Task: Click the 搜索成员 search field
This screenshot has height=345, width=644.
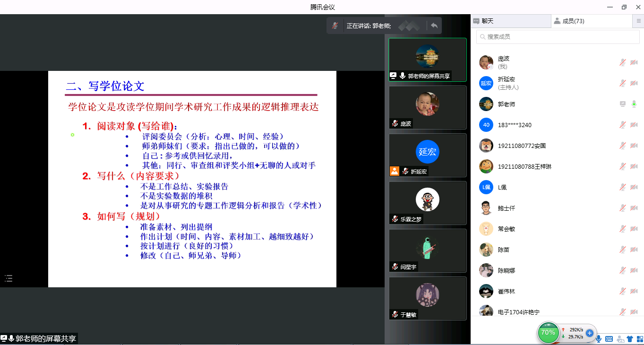Action: tap(558, 36)
